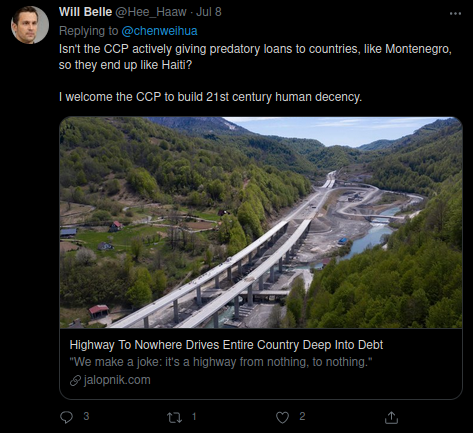Open the Highway To Nowhere article headline
Screen dimensions: 473x433
pyautogui.click(x=226, y=345)
